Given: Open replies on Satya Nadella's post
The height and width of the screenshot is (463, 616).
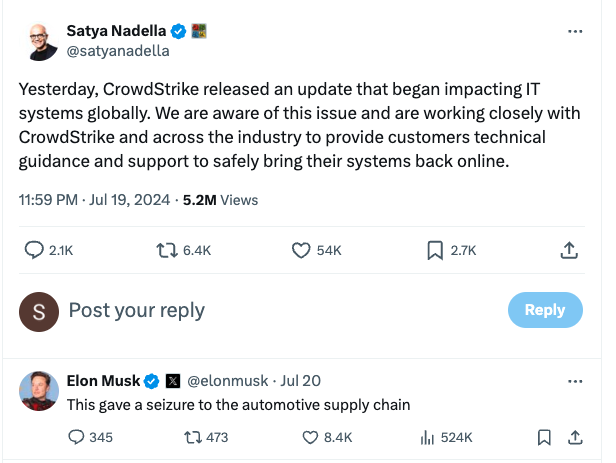Looking at the screenshot, I should pyautogui.click(x=33, y=251).
